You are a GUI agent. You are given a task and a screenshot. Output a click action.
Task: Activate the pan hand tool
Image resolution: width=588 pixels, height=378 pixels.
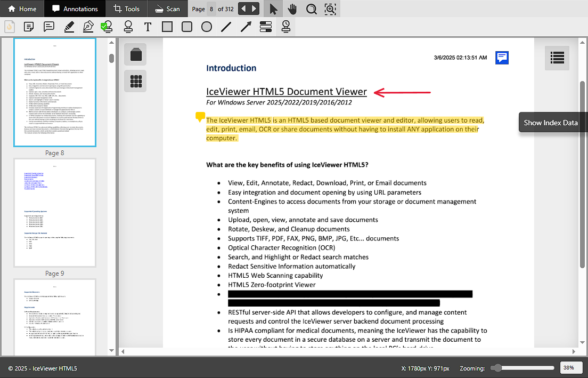click(292, 9)
